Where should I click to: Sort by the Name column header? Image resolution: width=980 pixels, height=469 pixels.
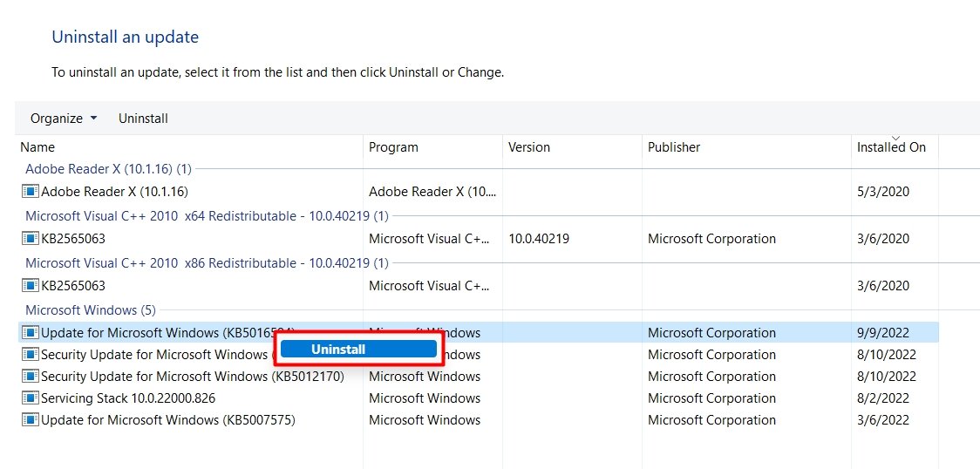pyautogui.click(x=37, y=147)
